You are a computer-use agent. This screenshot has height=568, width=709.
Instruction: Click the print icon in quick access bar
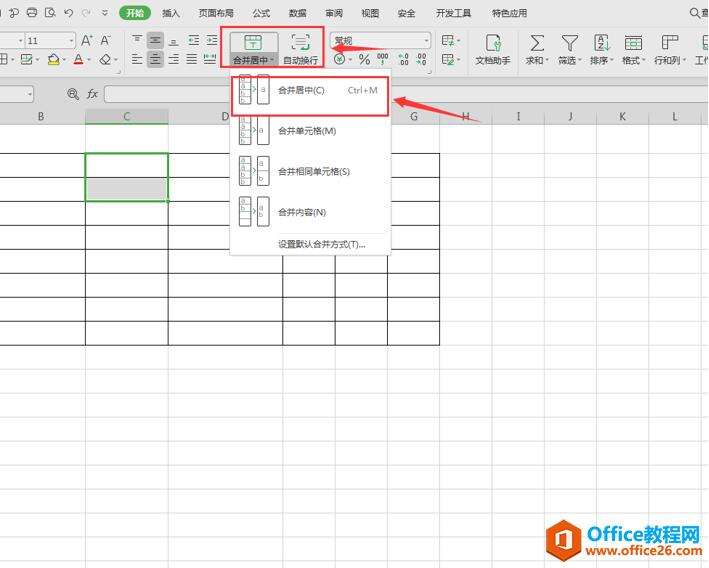pyautogui.click(x=32, y=13)
